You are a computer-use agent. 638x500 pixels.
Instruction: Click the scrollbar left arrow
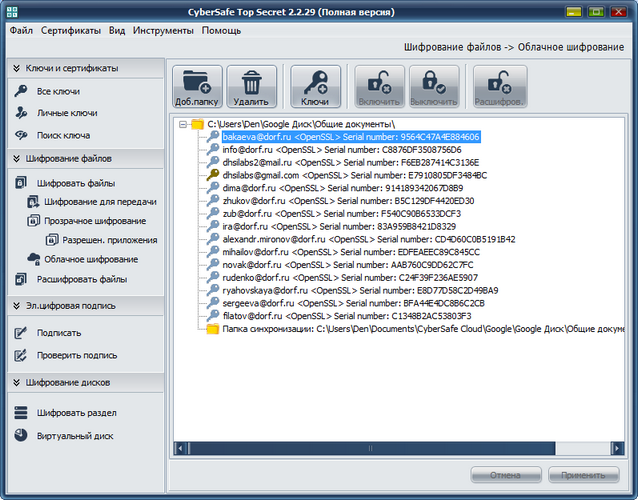180,448
